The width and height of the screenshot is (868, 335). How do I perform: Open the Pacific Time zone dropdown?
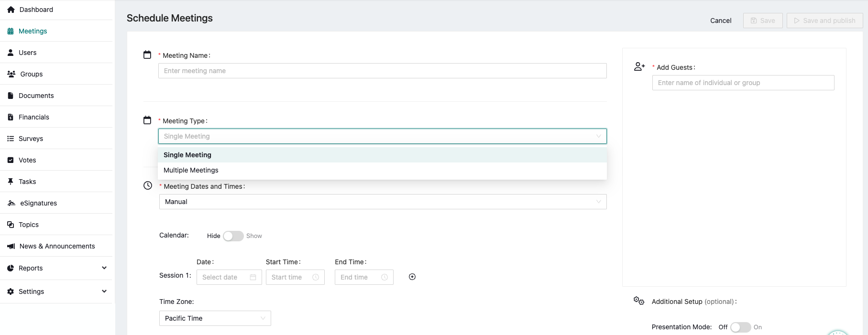215,318
